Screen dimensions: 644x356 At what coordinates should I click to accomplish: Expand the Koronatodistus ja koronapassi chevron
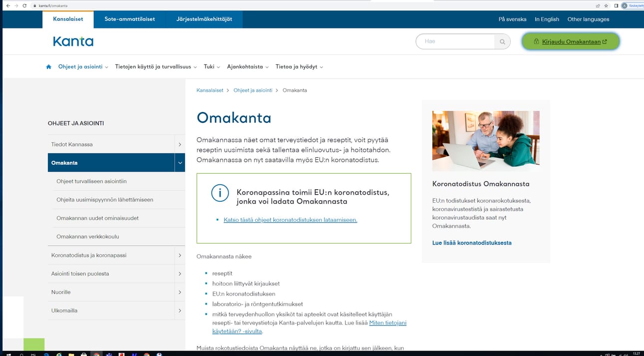(180, 255)
